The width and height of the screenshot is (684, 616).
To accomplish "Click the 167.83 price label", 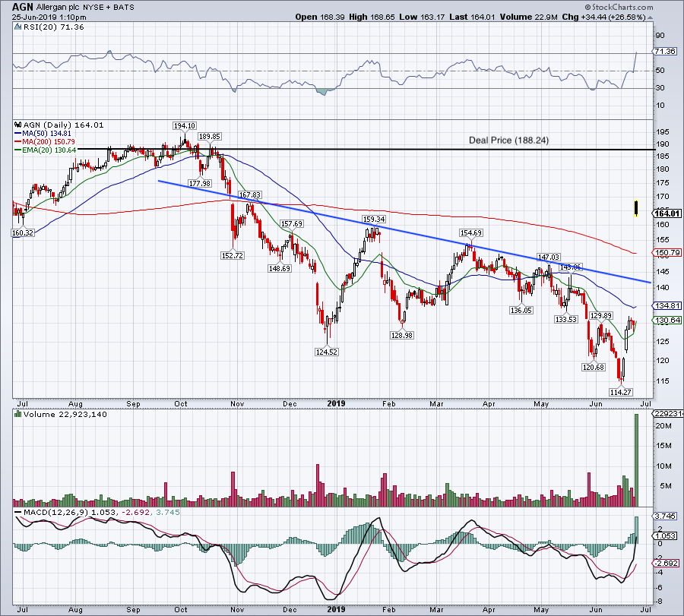I will (x=249, y=195).
